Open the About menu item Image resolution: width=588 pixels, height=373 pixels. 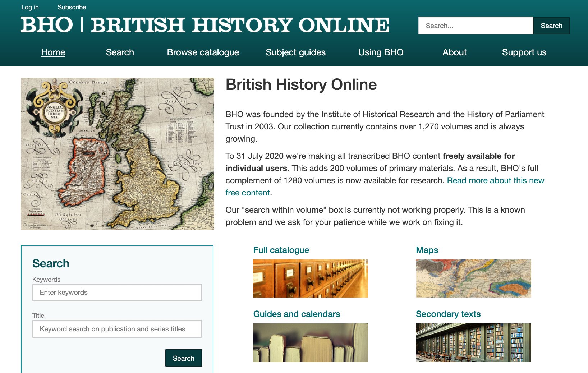(454, 52)
